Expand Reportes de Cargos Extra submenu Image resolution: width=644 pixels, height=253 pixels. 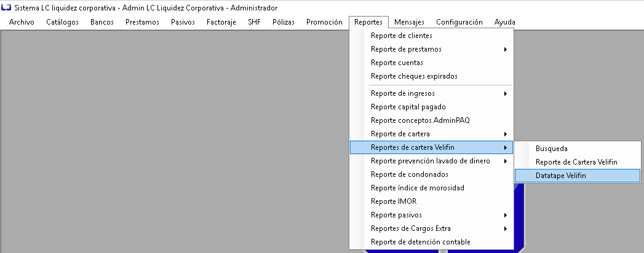click(x=431, y=229)
